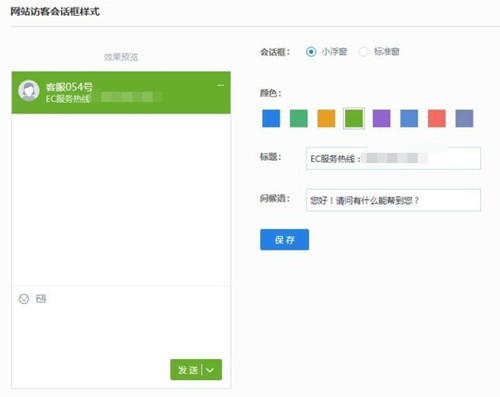Image resolution: width=500 pixels, height=397 pixels.
Task: Pick the red color swatch
Action: (437, 118)
